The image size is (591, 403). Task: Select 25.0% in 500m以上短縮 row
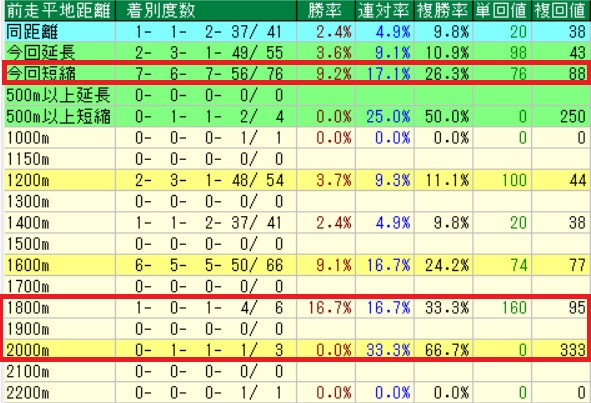click(389, 117)
